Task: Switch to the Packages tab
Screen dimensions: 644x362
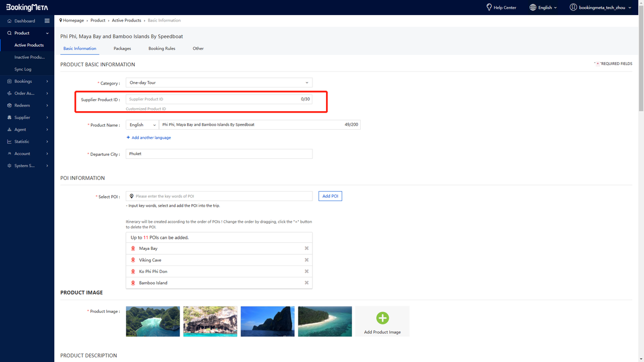Action: (x=122, y=49)
